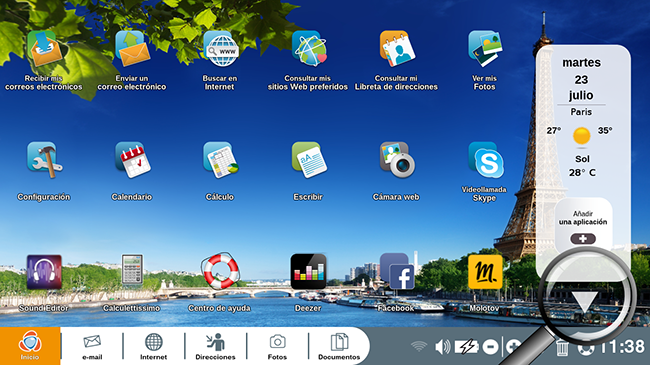Click the Paris city name in weather widget
This screenshot has height=365, width=650.
(x=581, y=112)
